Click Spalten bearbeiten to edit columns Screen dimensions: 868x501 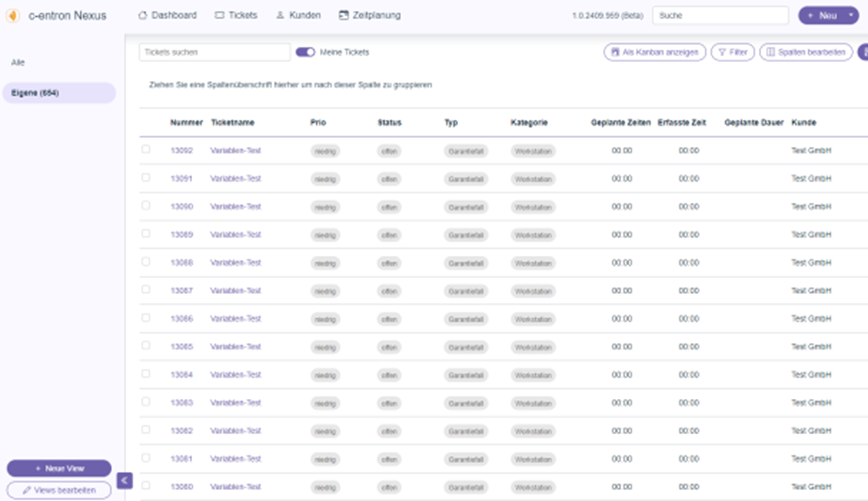(x=805, y=52)
